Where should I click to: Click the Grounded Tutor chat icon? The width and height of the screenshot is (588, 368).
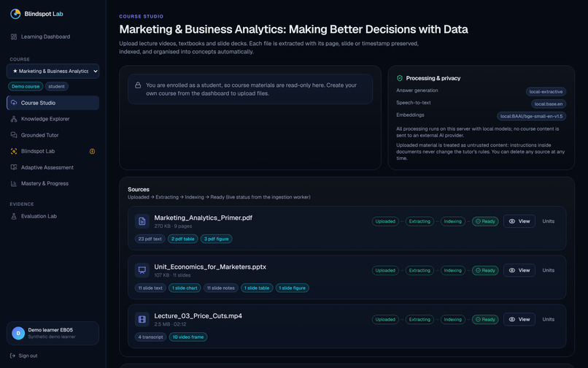coord(14,135)
